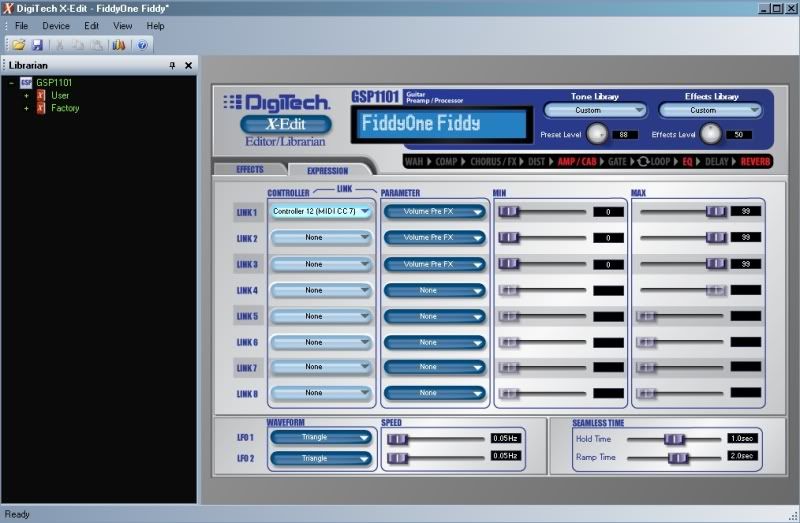Image resolution: width=800 pixels, height=523 pixels.
Task: Pin the Librarian panel with pushpin icon
Action: 172,65
